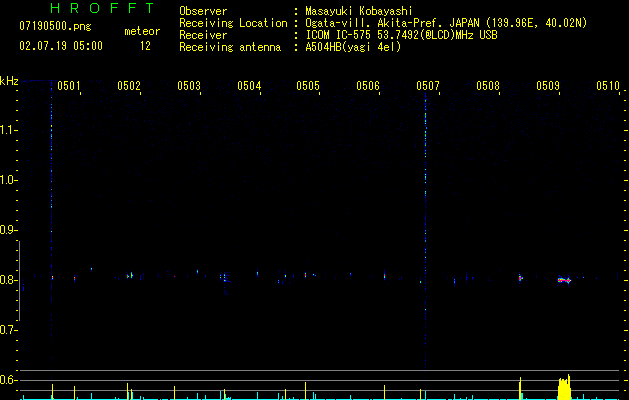Click the 0504 time marker
The width and height of the screenshot is (629, 400).
pyautogui.click(x=249, y=86)
